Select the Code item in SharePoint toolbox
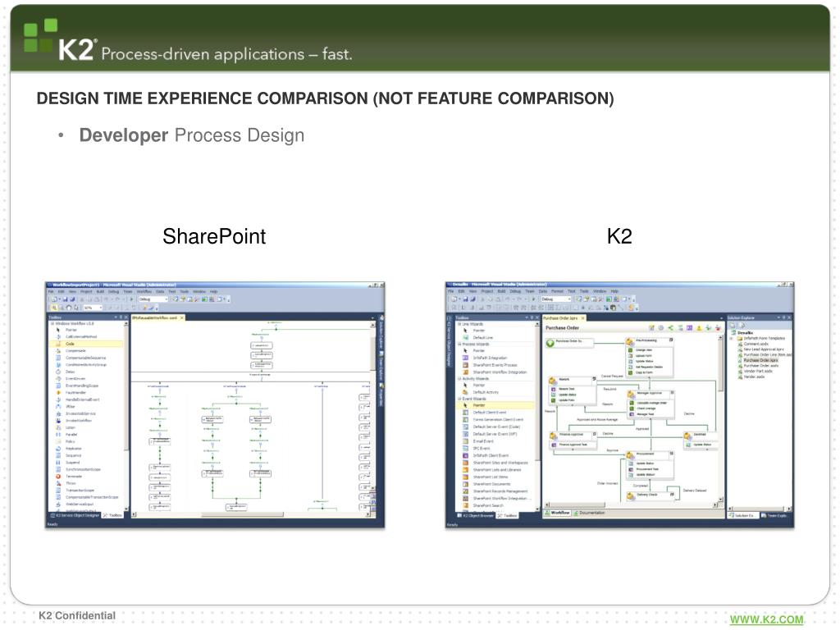 [85, 344]
